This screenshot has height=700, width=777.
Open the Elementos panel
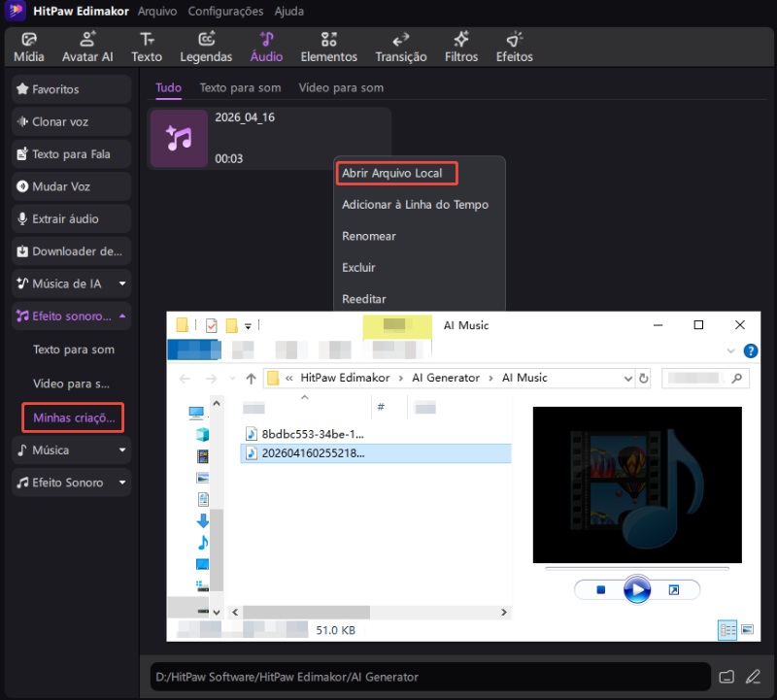pos(328,48)
